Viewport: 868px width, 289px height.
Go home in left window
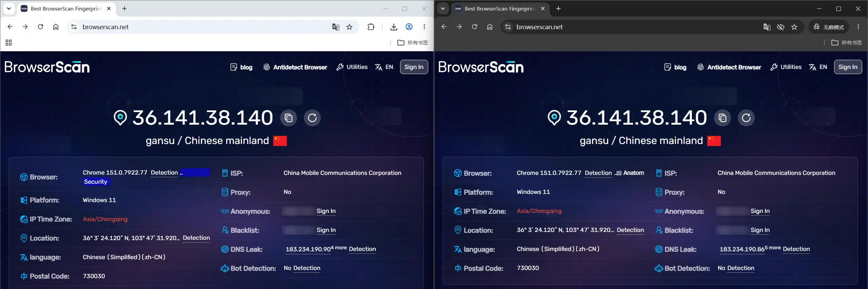pyautogui.click(x=56, y=27)
